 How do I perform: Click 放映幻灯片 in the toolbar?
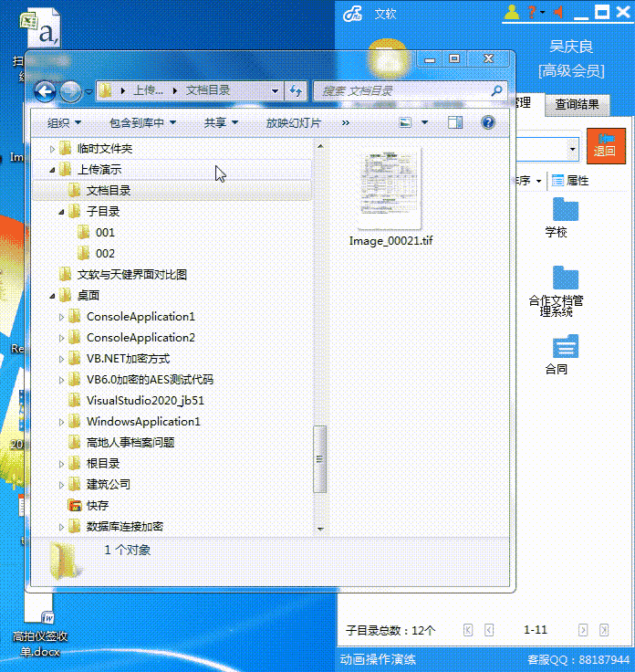(293, 123)
